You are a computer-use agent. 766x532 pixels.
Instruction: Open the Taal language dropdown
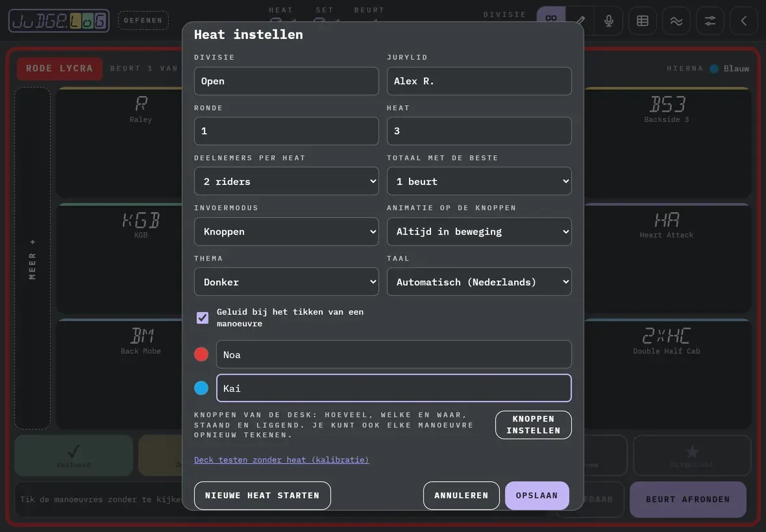(x=479, y=282)
